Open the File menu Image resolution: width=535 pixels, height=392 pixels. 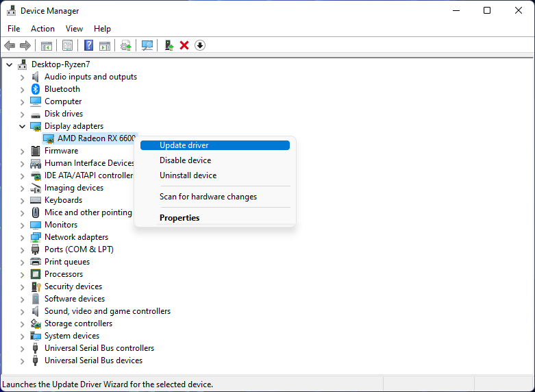[14, 29]
